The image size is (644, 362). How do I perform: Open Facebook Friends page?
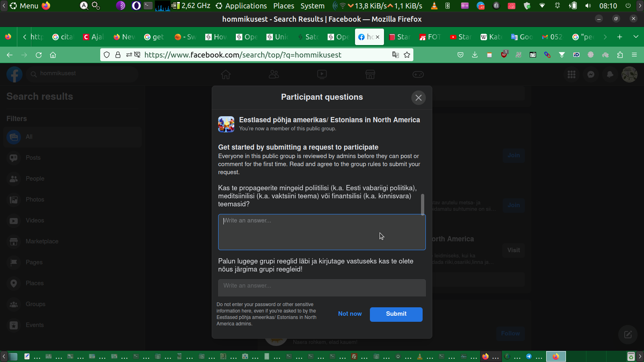(274, 74)
